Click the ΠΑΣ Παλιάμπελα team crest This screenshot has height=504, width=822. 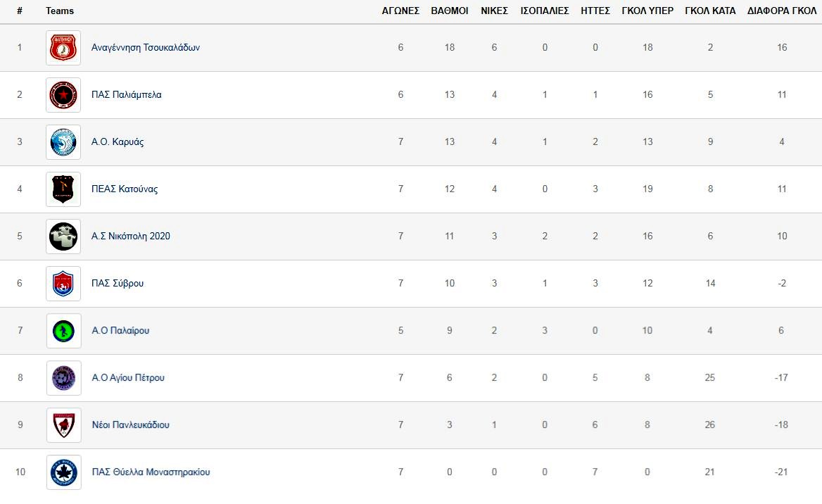tap(63, 95)
